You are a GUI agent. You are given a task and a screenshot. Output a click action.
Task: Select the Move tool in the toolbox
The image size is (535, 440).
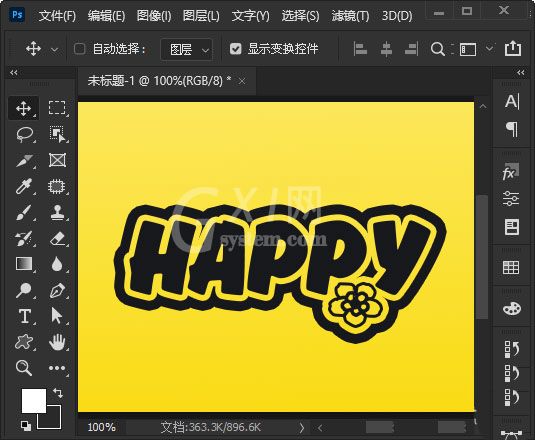tap(23, 108)
